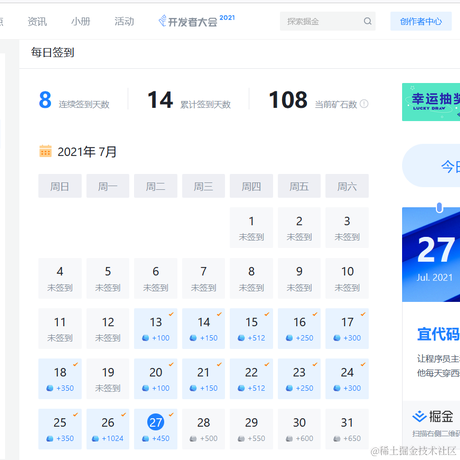Viewport: 460px width, 460px height.
Task: Click the 108 当前矿石数 value
Action: tap(288, 100)
